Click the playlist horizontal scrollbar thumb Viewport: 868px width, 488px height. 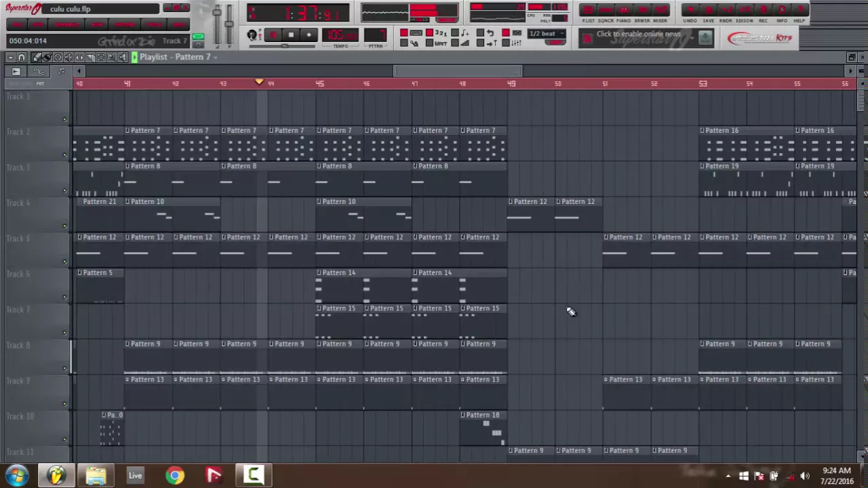click(458, 71)
